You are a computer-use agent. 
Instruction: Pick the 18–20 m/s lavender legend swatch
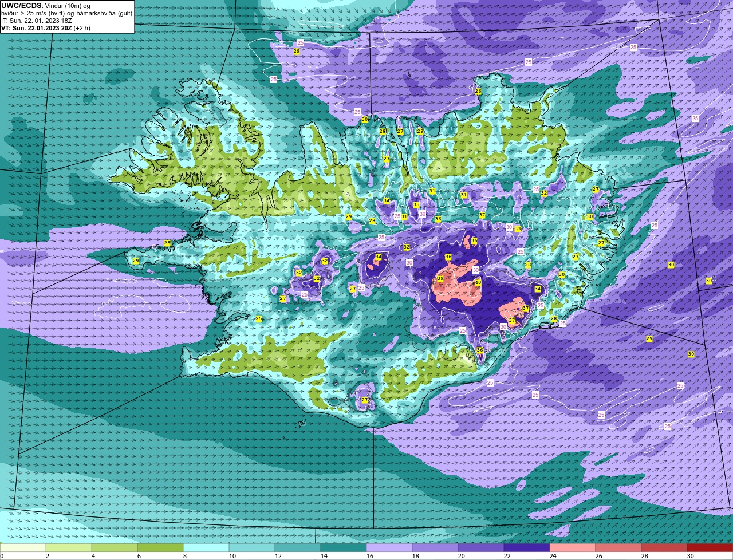[x=435, y=548]
